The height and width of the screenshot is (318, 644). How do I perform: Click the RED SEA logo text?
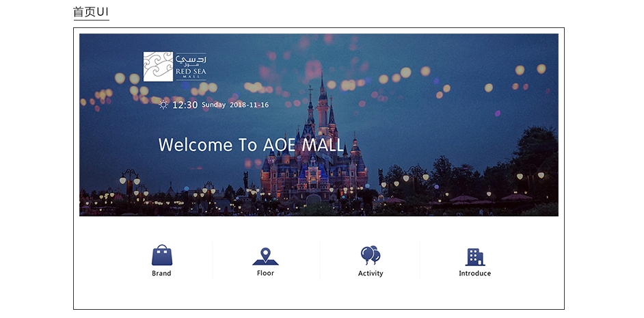[x=190, y=71]
